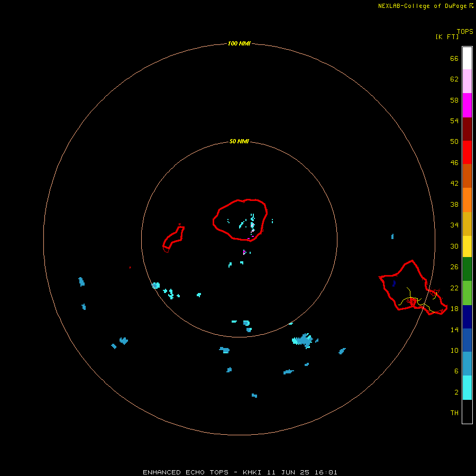Viewport: 476px width, 476px height.
Task: Click the [K FT] units label
Action: tap(447, 36)
